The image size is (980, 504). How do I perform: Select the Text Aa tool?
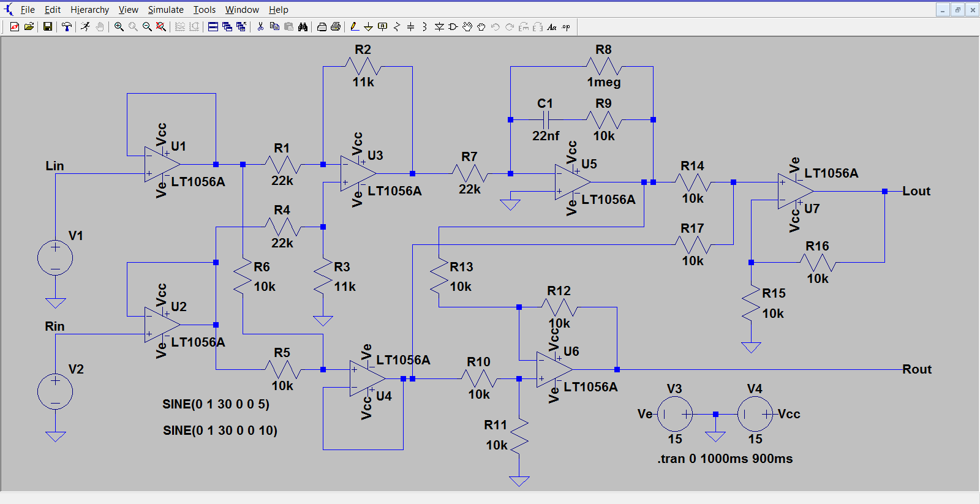tap(552, 27)
